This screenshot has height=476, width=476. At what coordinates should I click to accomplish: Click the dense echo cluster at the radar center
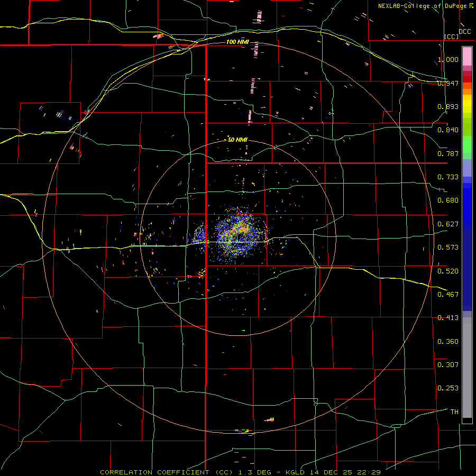[240, 235]
